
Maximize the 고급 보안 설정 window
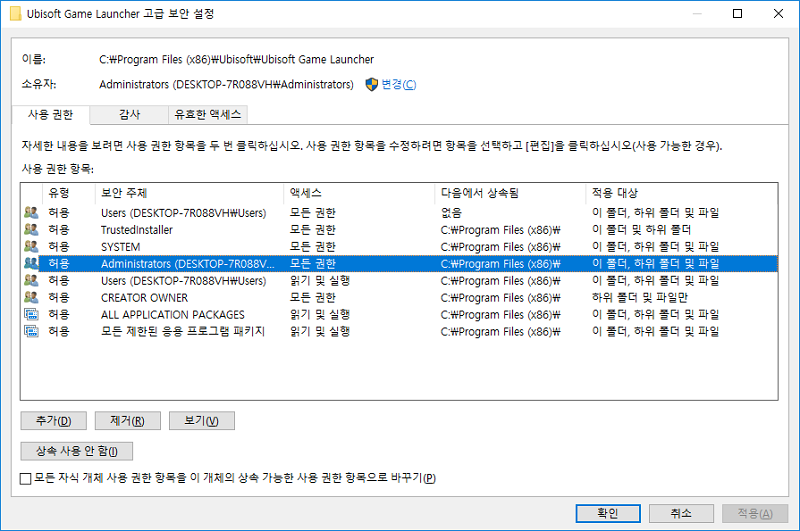[x=737, y=14]
